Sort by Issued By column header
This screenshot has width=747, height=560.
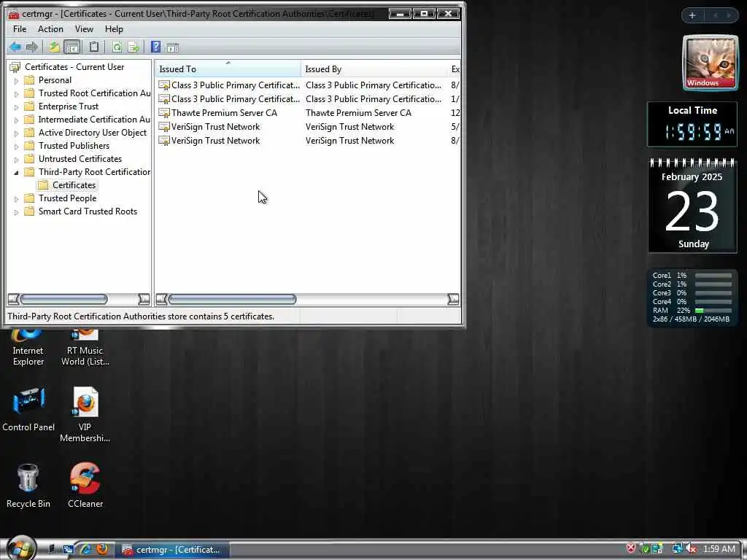[374, 69]
